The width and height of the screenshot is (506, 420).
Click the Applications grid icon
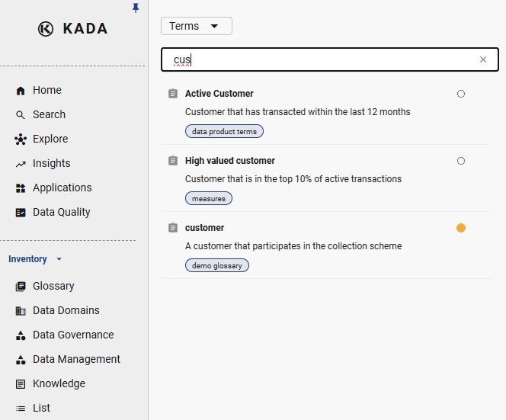(x=21, y=188)
